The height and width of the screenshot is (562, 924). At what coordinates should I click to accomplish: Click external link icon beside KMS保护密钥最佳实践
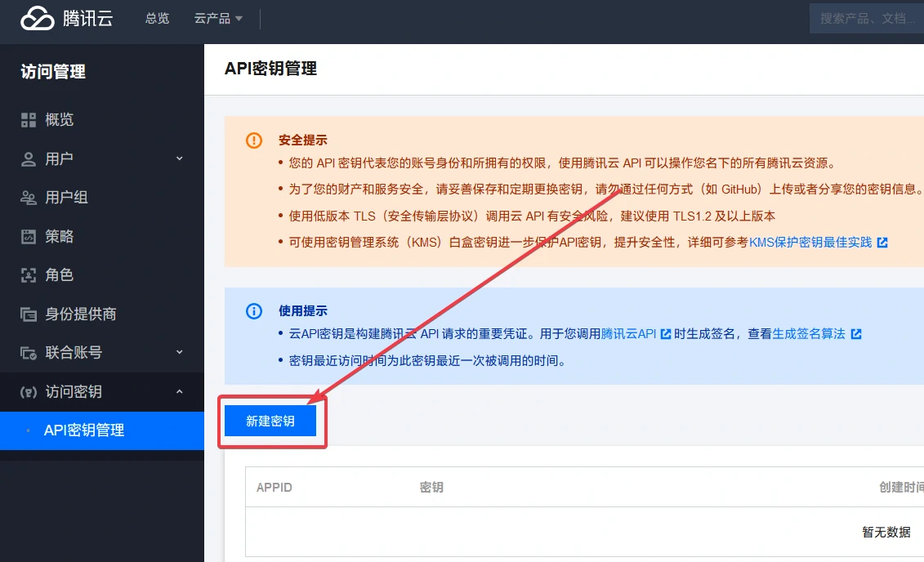tap(882, 243)
